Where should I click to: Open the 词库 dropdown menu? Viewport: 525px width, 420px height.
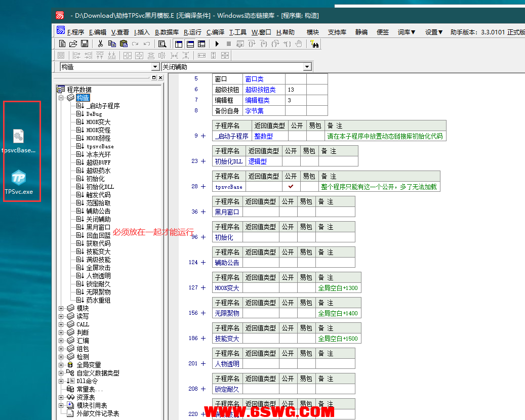(407, 32)
